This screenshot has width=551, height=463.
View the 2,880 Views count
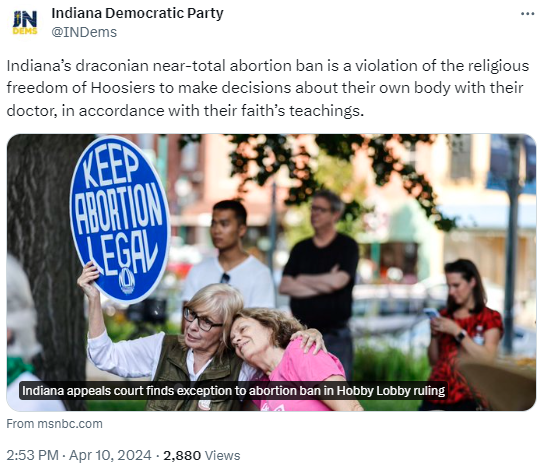[x=202, y=455]
